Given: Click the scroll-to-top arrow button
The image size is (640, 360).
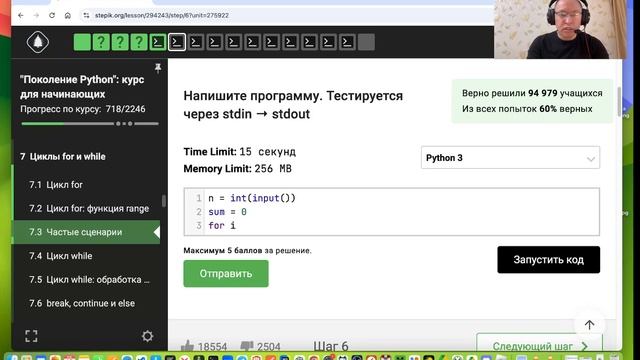Looking at the screenshot, I should [589, 325].
